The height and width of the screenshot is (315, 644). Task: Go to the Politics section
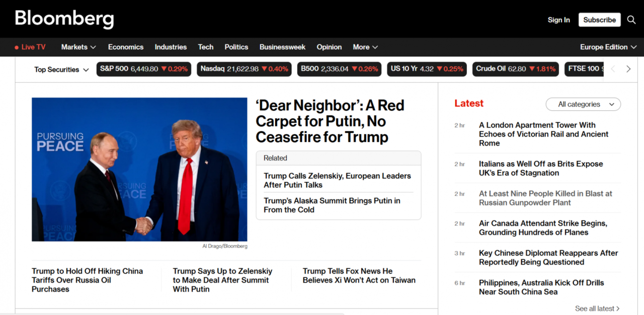(236, 47)
